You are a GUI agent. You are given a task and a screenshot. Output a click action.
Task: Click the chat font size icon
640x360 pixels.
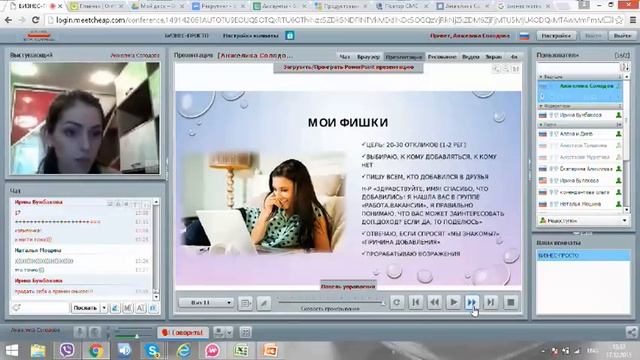pyautogui.click(x=140, y=308)
